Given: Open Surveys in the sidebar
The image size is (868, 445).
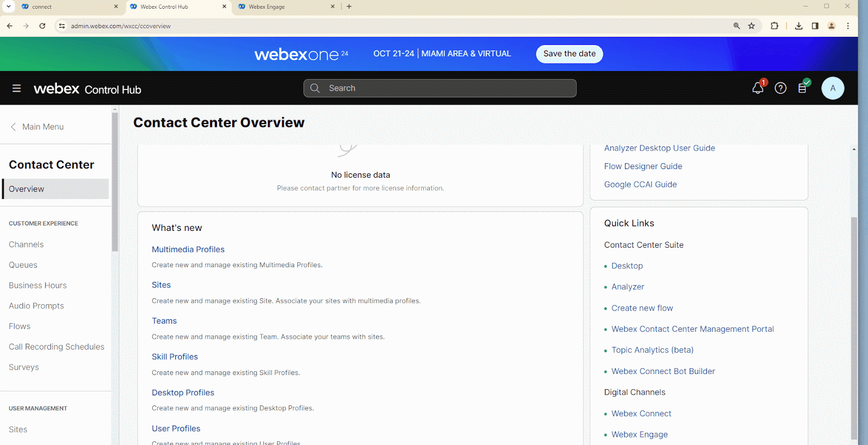Looking at the screenshot, I should coord(24,367).
